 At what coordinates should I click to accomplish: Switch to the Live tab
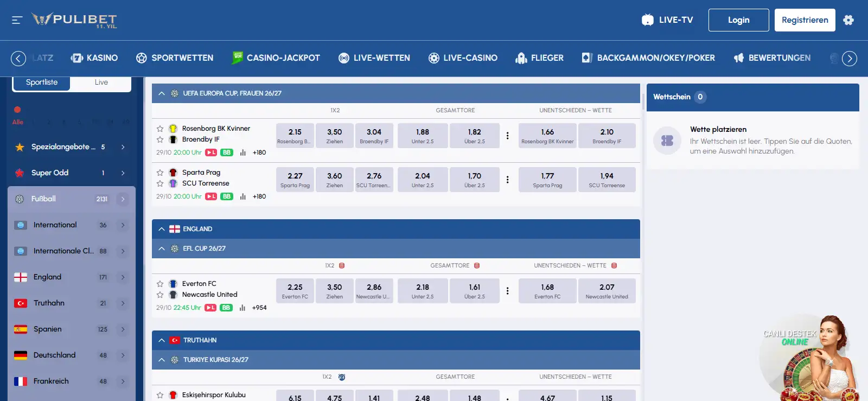101,82
